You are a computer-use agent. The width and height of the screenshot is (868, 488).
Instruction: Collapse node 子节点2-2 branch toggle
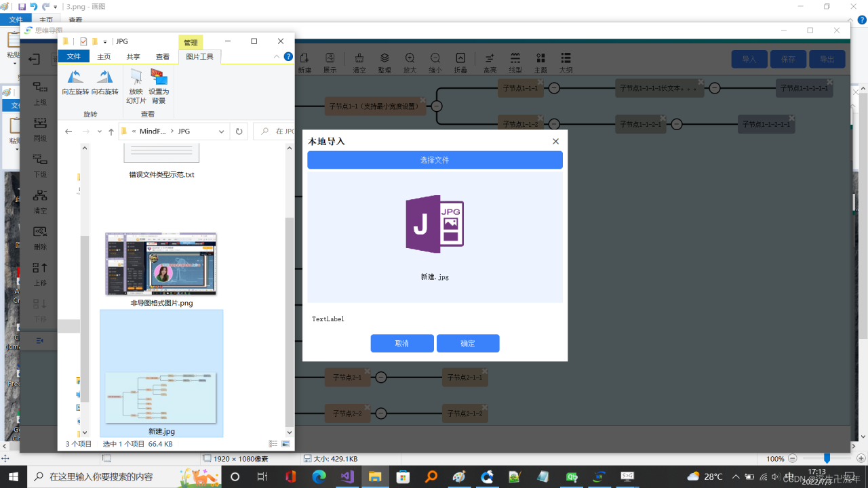pyautogui.click(x=381, y=413)
